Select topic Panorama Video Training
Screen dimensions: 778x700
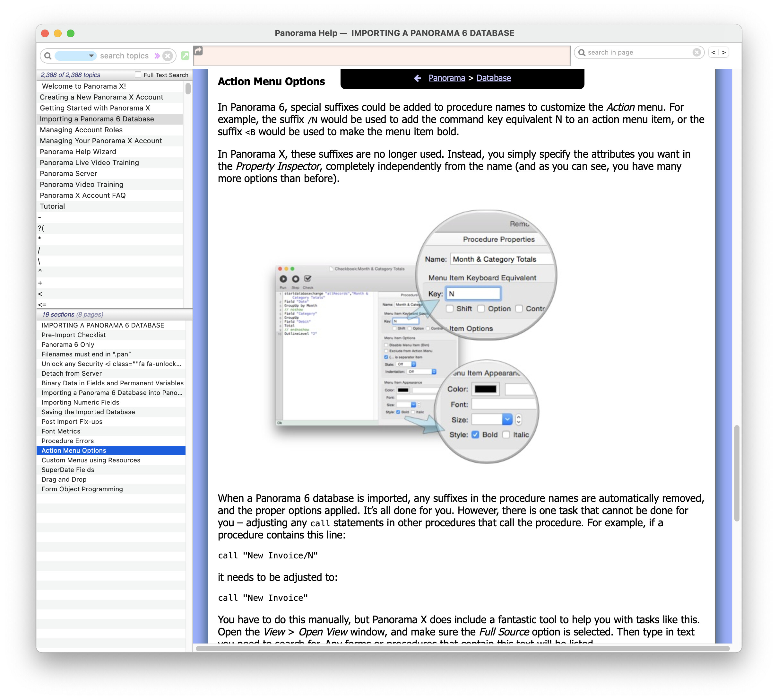click(110, 185)
